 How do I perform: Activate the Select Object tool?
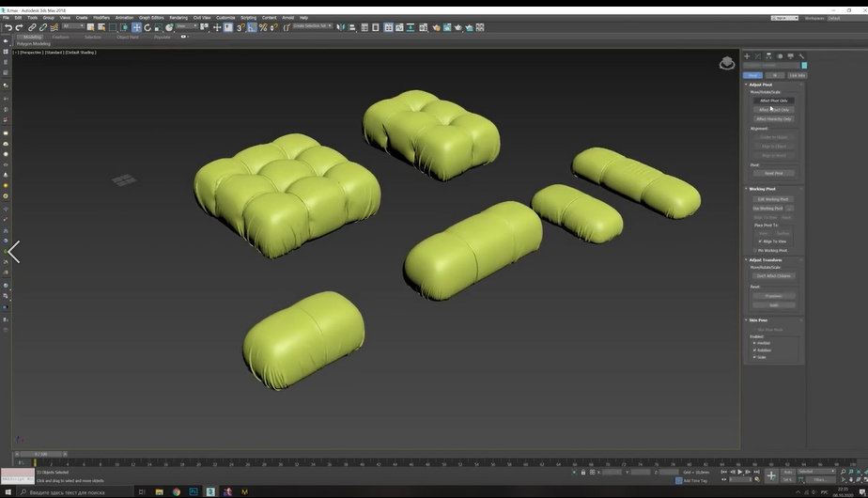click(x=91, y=27)
